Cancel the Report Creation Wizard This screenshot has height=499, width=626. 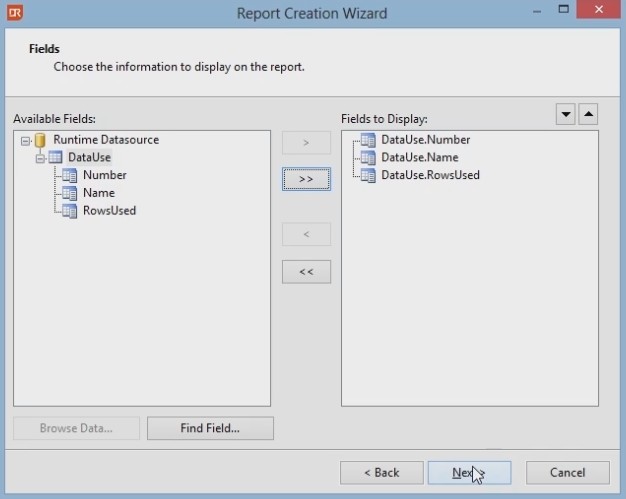point(567,472)
